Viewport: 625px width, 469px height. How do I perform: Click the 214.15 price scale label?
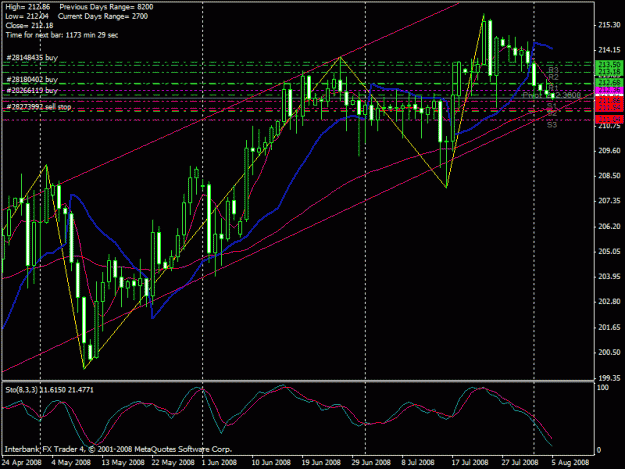609,50
